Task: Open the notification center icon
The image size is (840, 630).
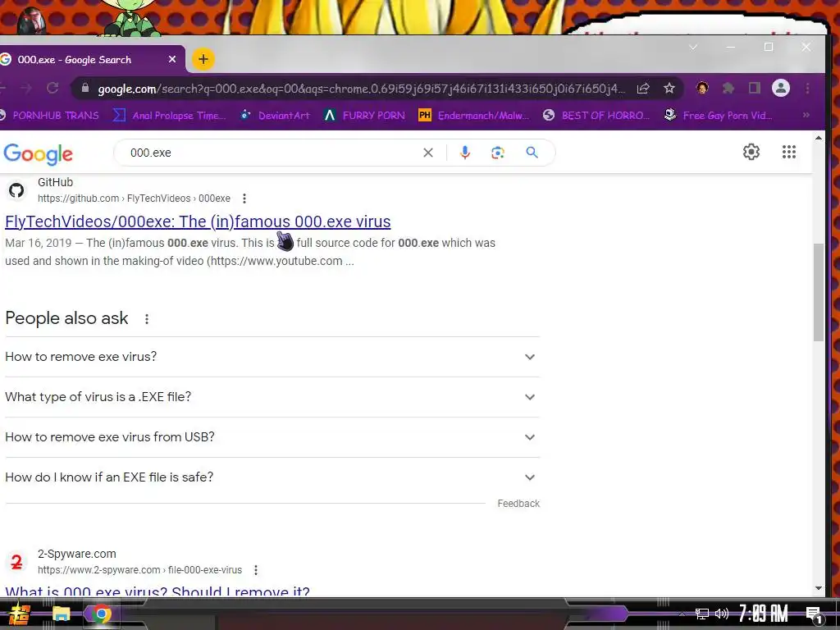Action: tap(813, 614)
